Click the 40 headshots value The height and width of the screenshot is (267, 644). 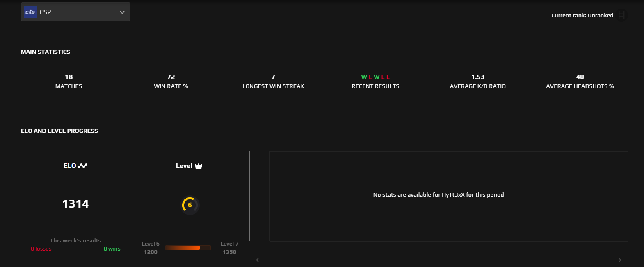pos(580,77)
